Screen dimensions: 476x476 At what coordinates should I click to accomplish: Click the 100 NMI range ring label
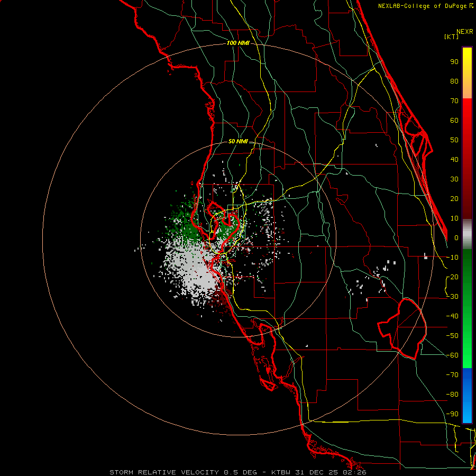pyautogui.click(x=238, y=43)
